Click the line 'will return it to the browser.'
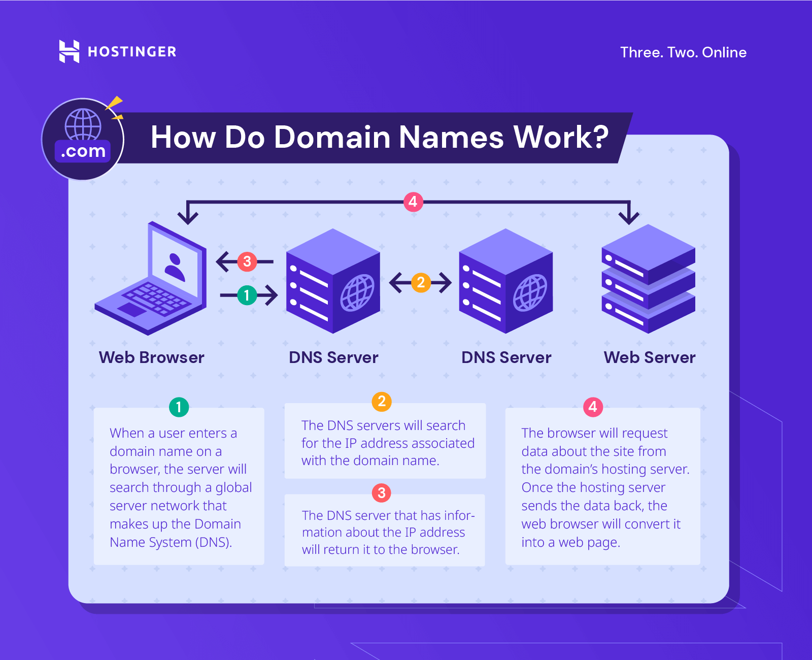Screen dimensions: 812x660 (x=381, y=550)
